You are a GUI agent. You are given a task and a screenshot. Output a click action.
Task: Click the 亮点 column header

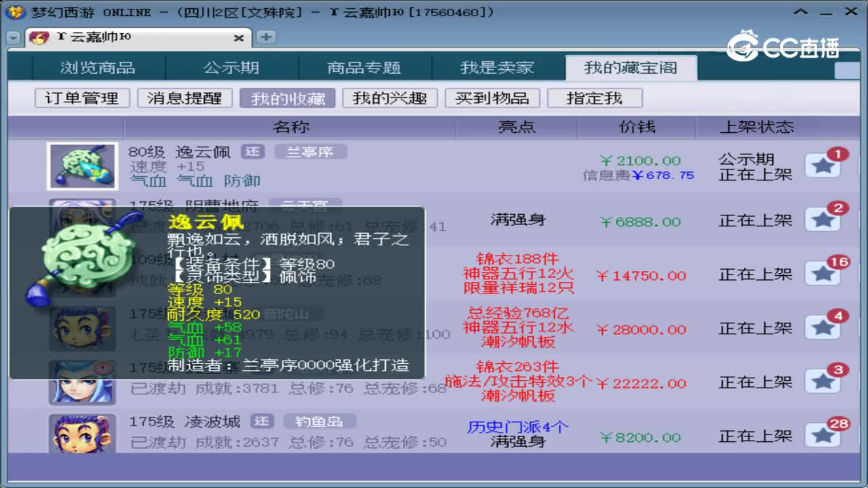coord(517,127)
